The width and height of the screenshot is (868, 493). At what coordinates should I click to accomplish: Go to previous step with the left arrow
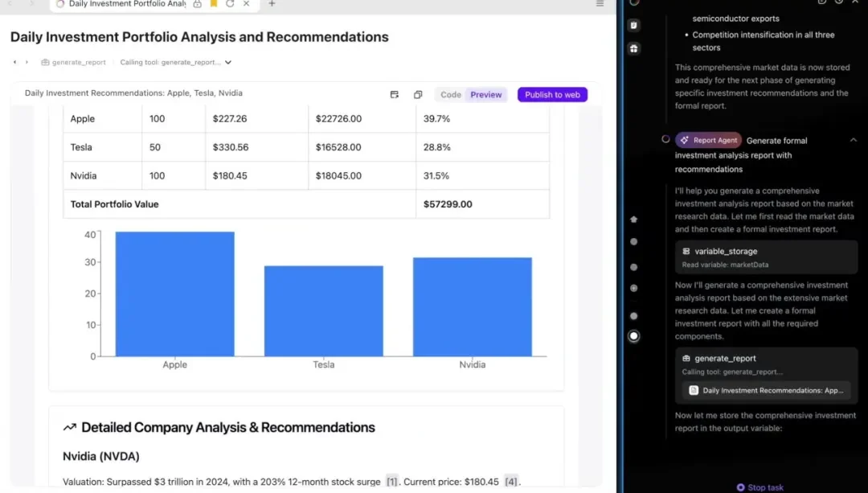[x=15, y=62]
